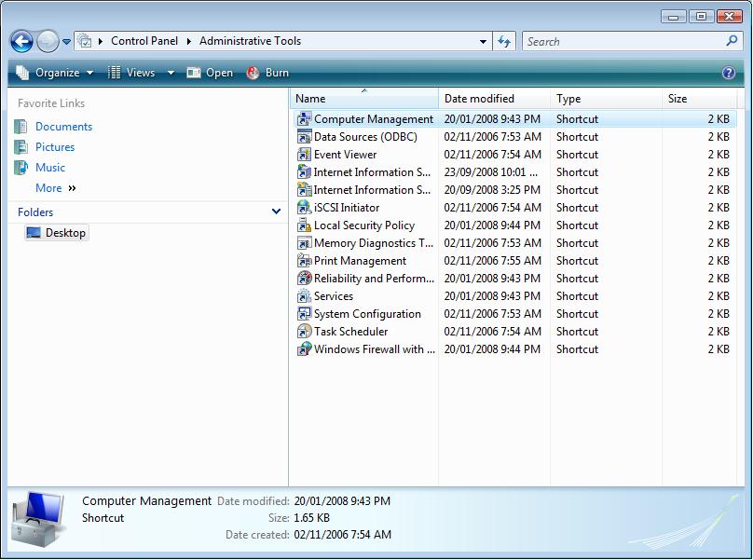The height and width of the screenshot is (560, 753).
Task: Click the System Configuration icon
Action: pyautogui.click(x=304, y=314)
